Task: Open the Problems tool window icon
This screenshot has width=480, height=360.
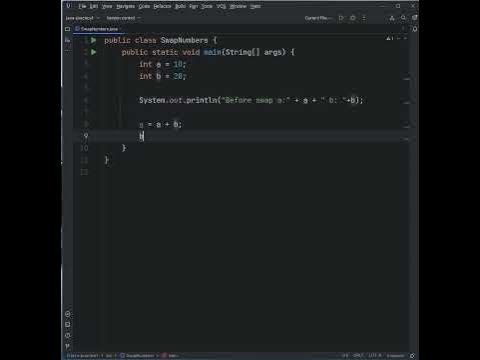Action: (x=68, y=335)
